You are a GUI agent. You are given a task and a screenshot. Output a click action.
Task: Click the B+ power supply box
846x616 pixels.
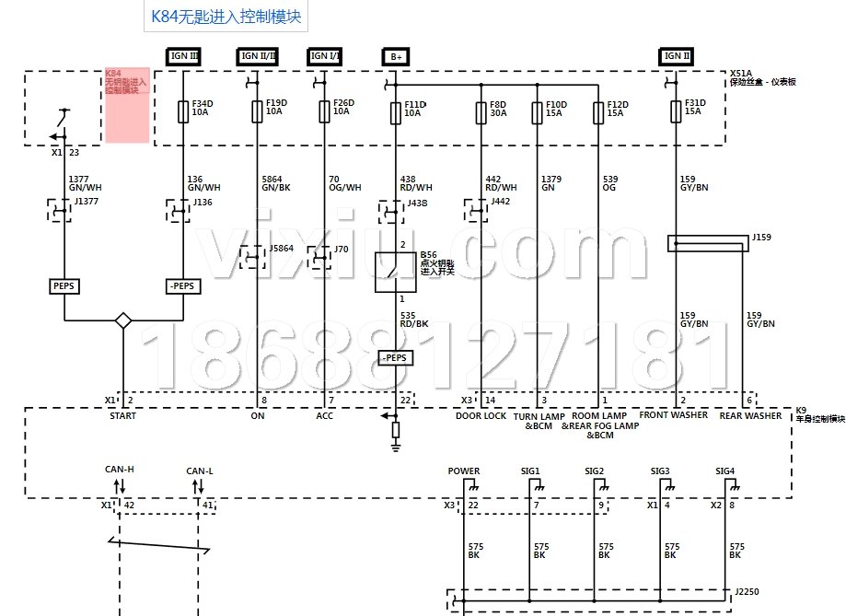tap(396, 56)
